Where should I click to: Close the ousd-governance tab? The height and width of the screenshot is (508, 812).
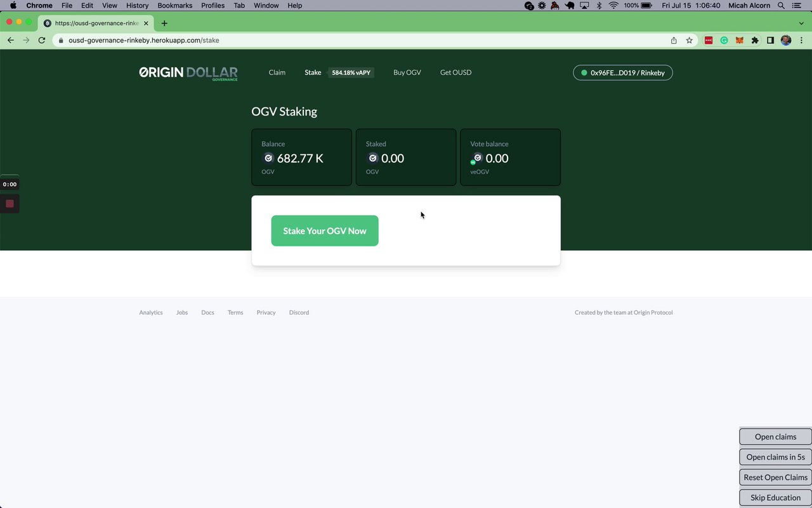(146, 23)
